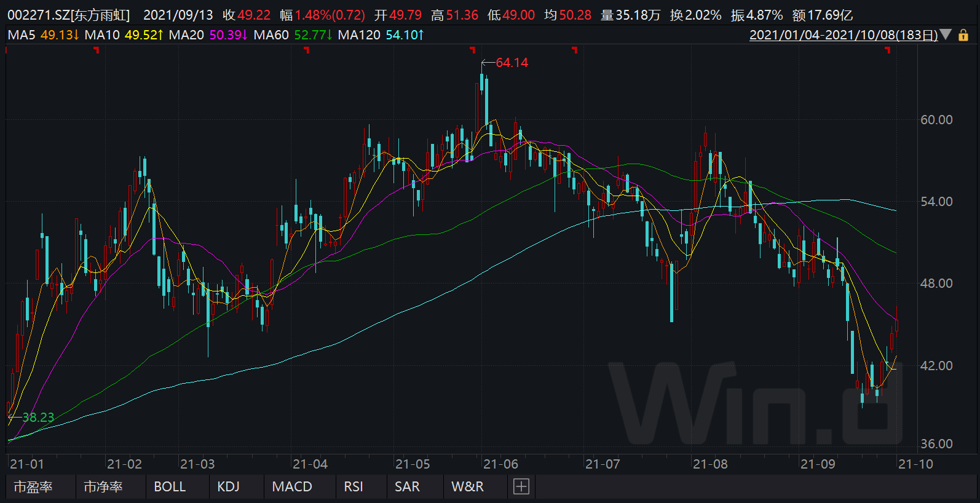
Task: Click the red event marker above 21-07
Action: (x=575, y=50)
